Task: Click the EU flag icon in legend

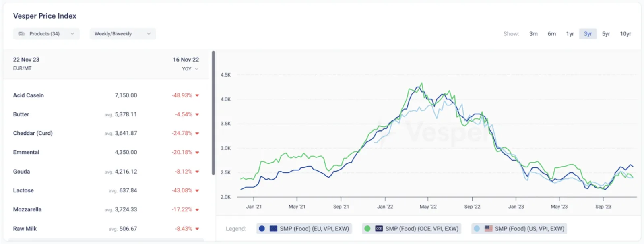Action: point(273,229)
